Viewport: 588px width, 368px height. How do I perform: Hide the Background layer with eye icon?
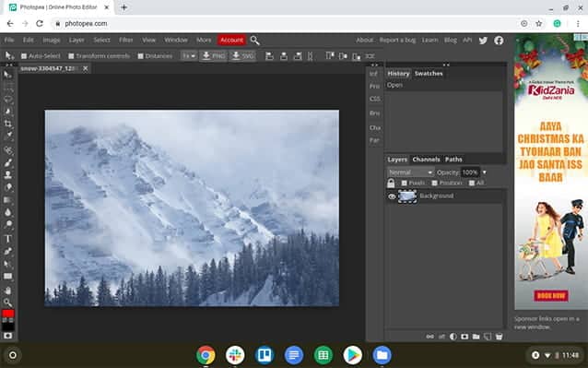click(392, 196)
